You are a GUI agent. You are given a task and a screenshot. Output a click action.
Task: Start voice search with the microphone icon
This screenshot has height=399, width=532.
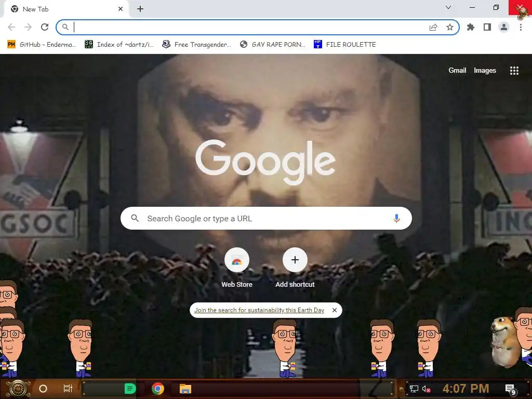[x=396, y=219]
